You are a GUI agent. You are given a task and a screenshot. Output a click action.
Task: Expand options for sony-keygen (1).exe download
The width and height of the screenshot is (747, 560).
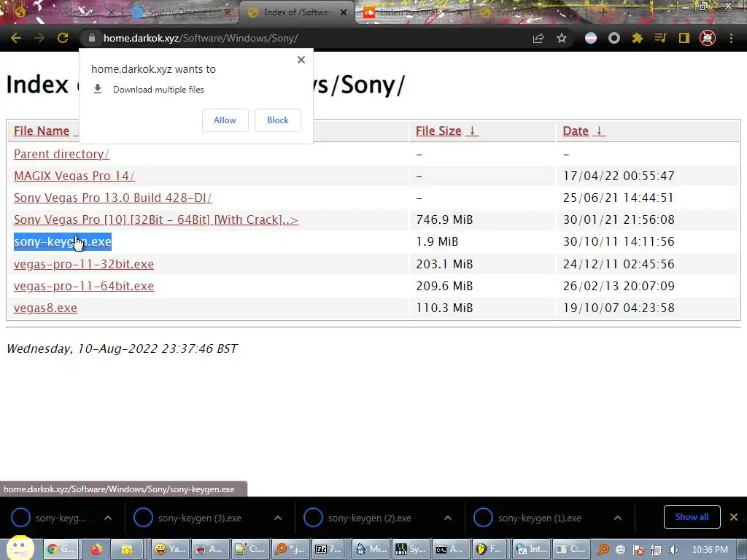617,518
